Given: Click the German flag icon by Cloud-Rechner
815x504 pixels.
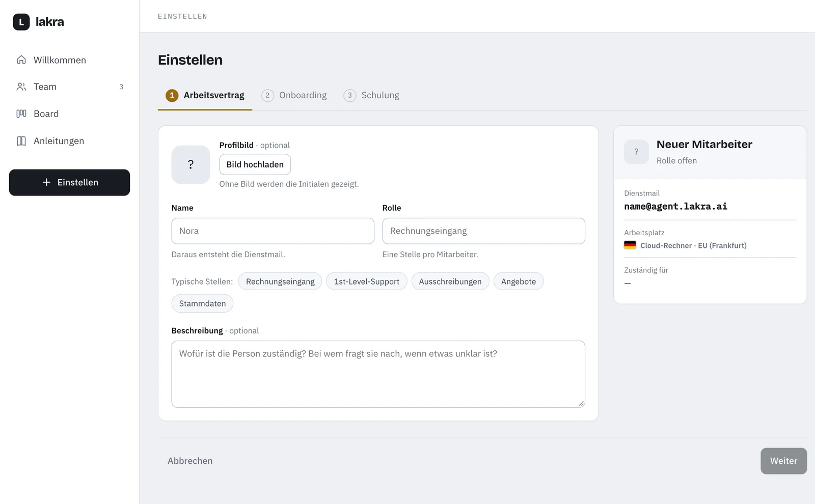Looking at the screenshot, I should [x=630, y=245].
